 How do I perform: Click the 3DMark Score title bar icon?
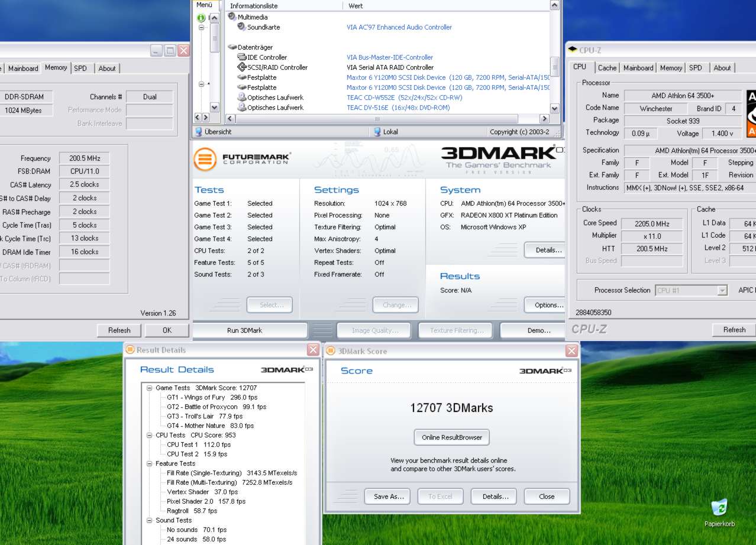(x=331, y=351)
